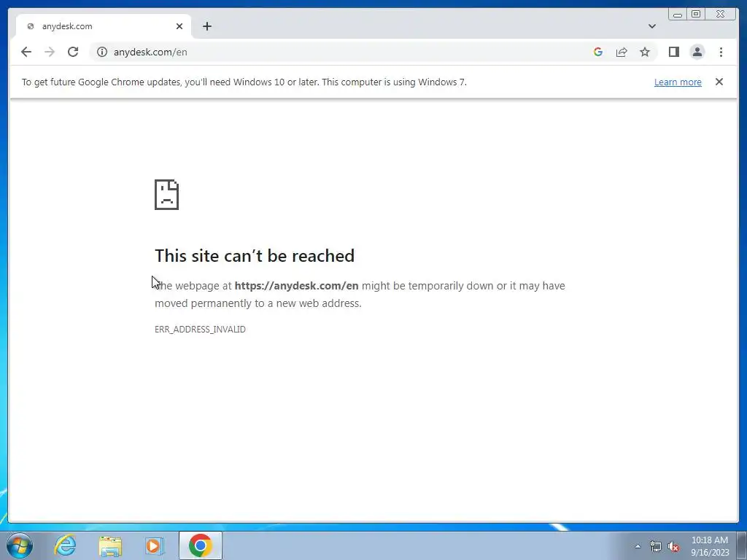Image resolution: width=747 pixels, height=560 pixels.
Task: Open Windows Explorer from the taskbar
Action: (110, 545)
